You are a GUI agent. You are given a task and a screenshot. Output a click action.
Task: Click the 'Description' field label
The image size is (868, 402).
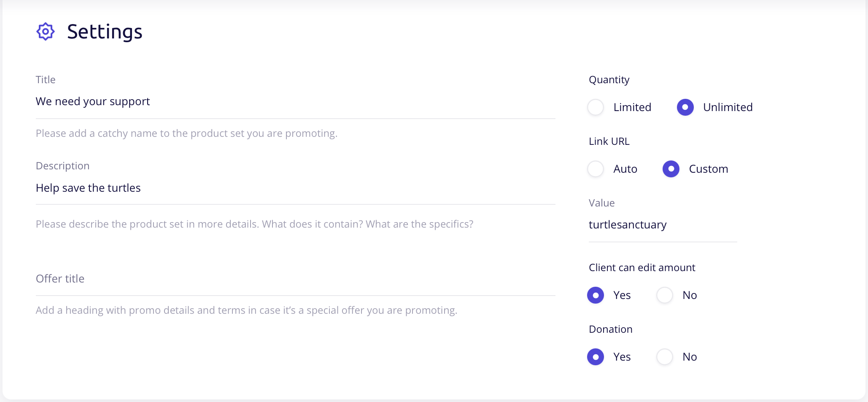pos(62,166)
